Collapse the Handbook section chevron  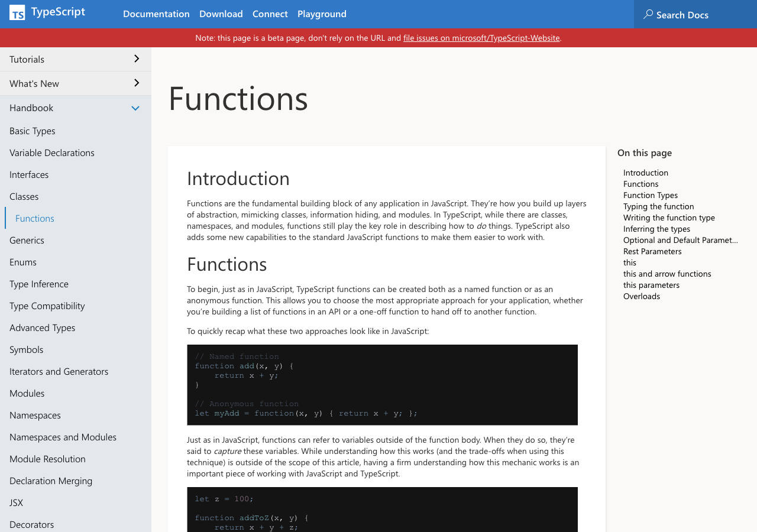pyautogui.click(x=135, y=108)
